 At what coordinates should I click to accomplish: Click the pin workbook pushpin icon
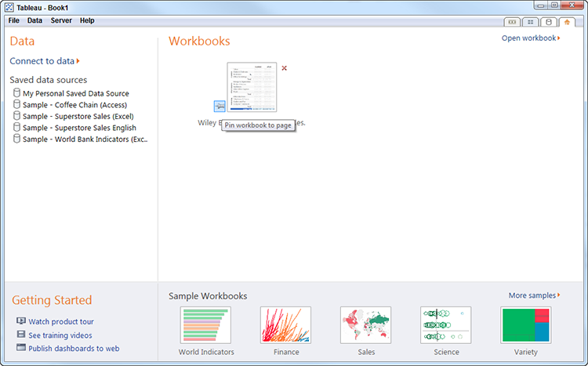(220, 106)
